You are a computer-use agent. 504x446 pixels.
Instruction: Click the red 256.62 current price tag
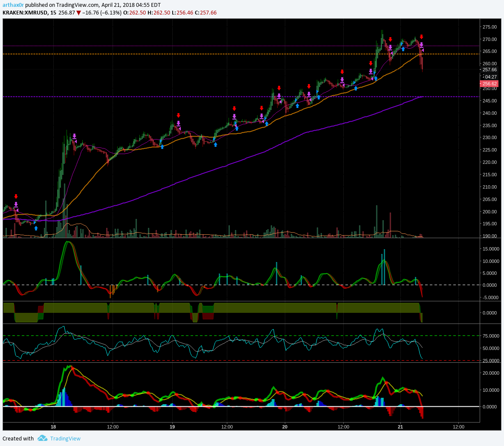pos(489,84)
